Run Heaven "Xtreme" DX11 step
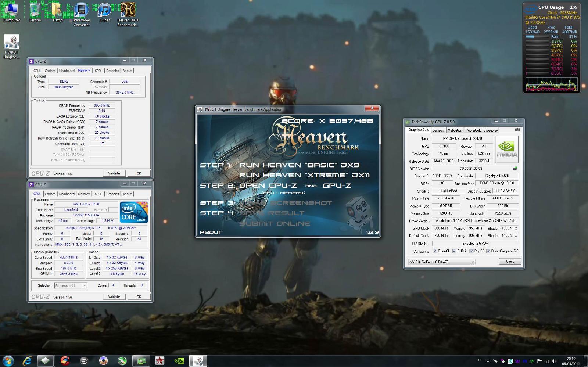The width and height of the screenshot is (588, 367). point(304,175)
